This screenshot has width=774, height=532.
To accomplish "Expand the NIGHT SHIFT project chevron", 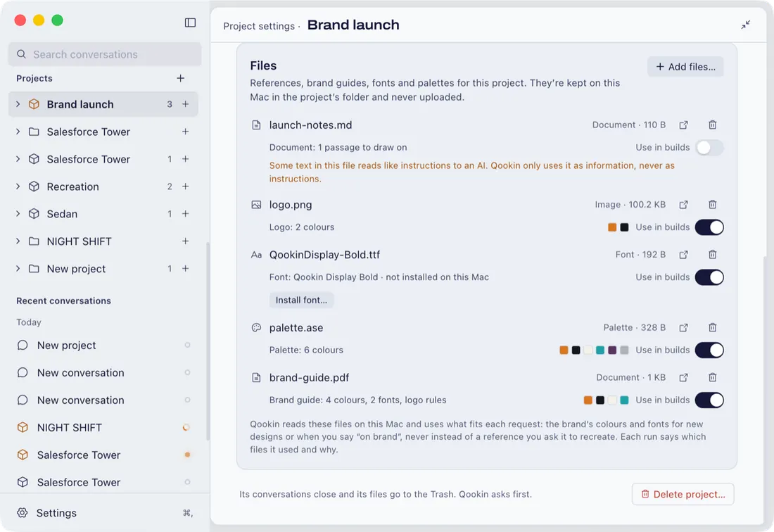I will (18, 241).
